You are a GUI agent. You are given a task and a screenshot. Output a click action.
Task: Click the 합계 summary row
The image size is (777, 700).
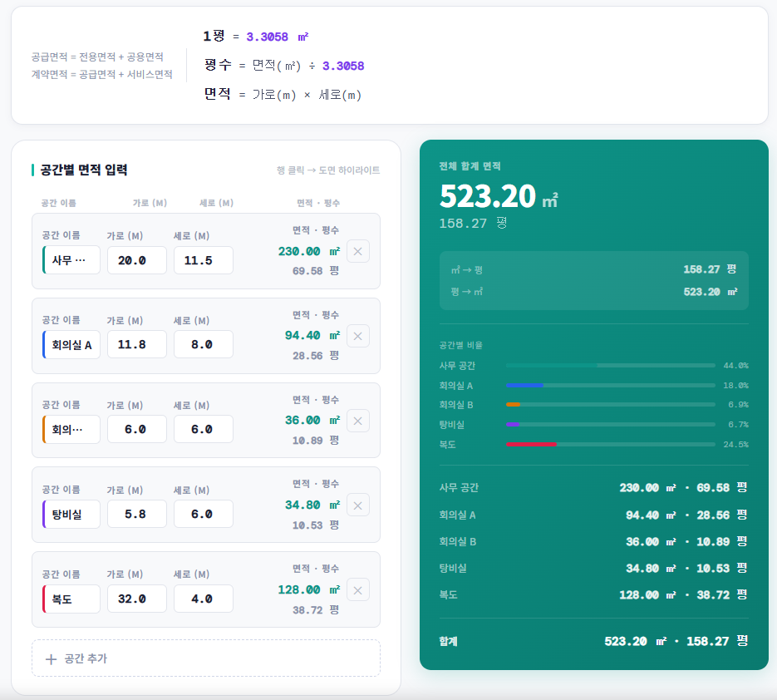tap(593, 641)
